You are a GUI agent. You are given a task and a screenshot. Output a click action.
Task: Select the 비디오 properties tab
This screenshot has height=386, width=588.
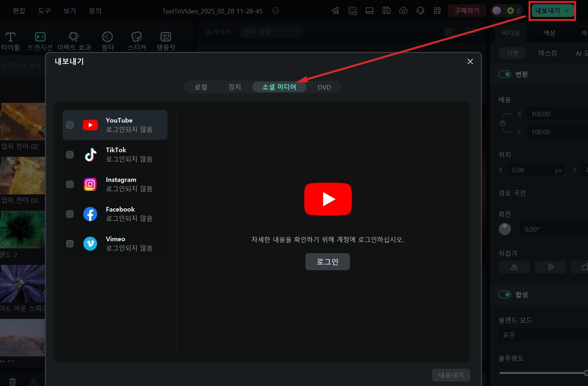(511, 33)
